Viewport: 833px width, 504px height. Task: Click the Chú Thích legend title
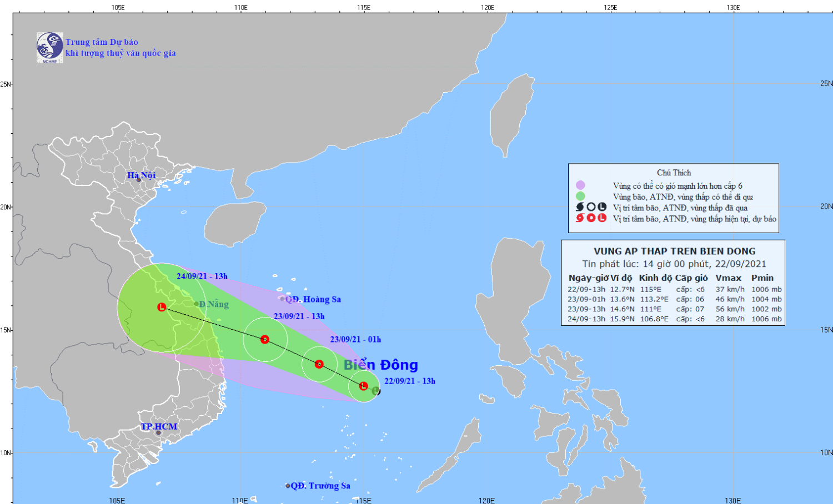(x=674, y=173)
